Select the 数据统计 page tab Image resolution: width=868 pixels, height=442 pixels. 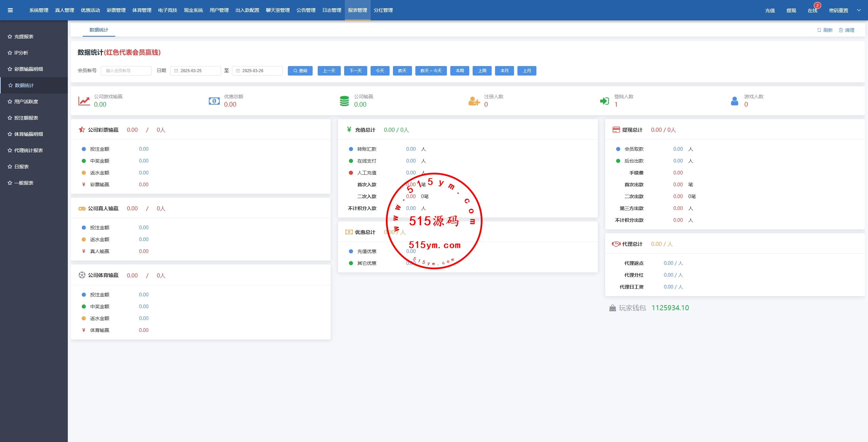pyautogui.click(x=99, y=30)
